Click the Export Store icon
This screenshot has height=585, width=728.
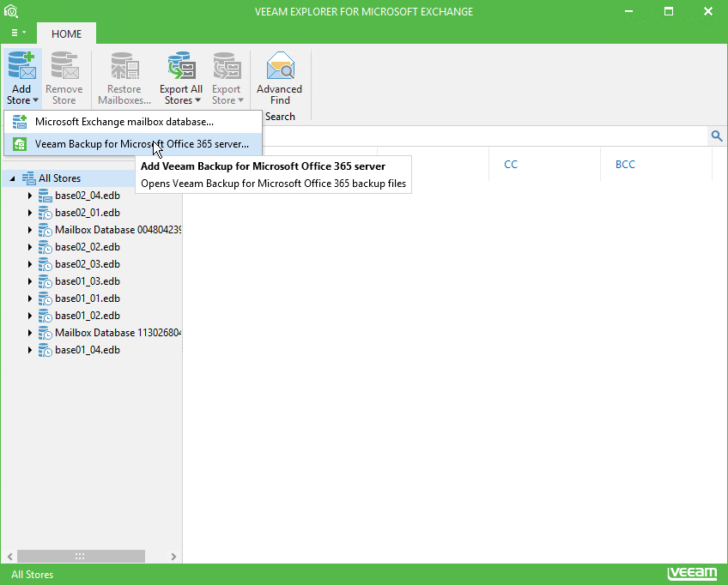point(227,65)
